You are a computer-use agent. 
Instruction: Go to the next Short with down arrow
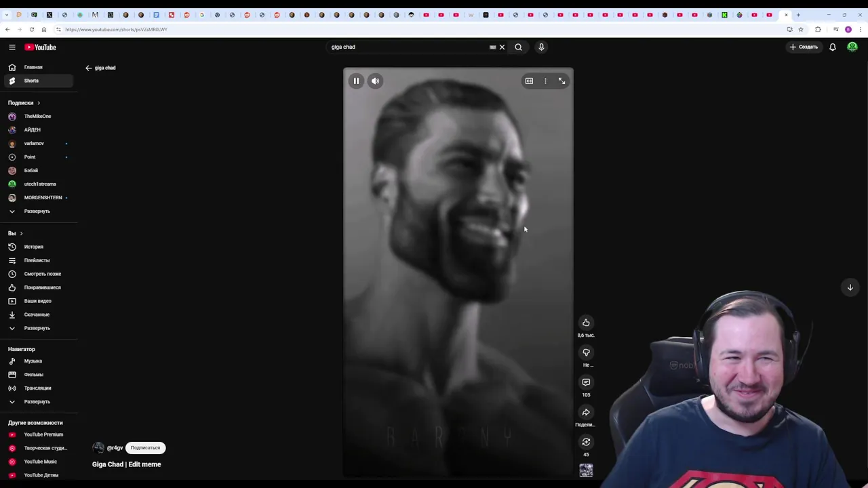850,287
